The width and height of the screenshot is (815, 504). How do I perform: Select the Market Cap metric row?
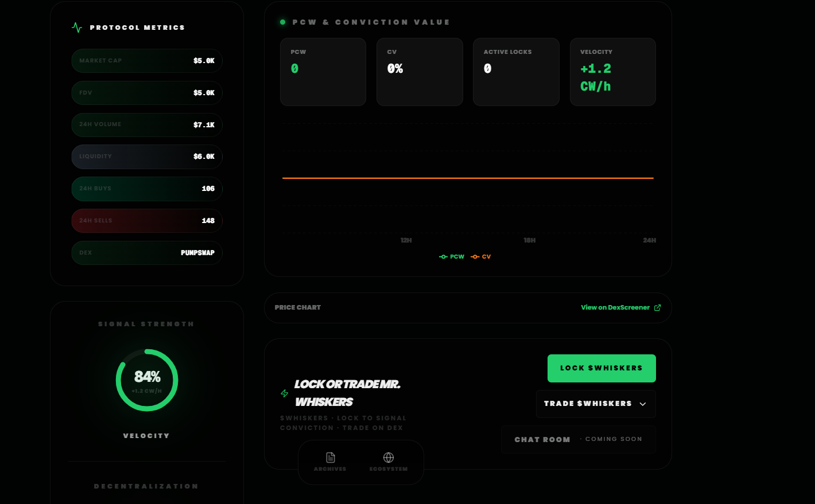[147, 61]
